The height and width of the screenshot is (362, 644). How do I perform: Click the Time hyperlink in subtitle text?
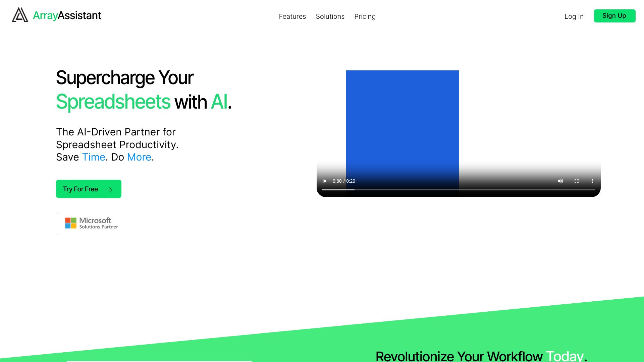click(x=94, y=157)
